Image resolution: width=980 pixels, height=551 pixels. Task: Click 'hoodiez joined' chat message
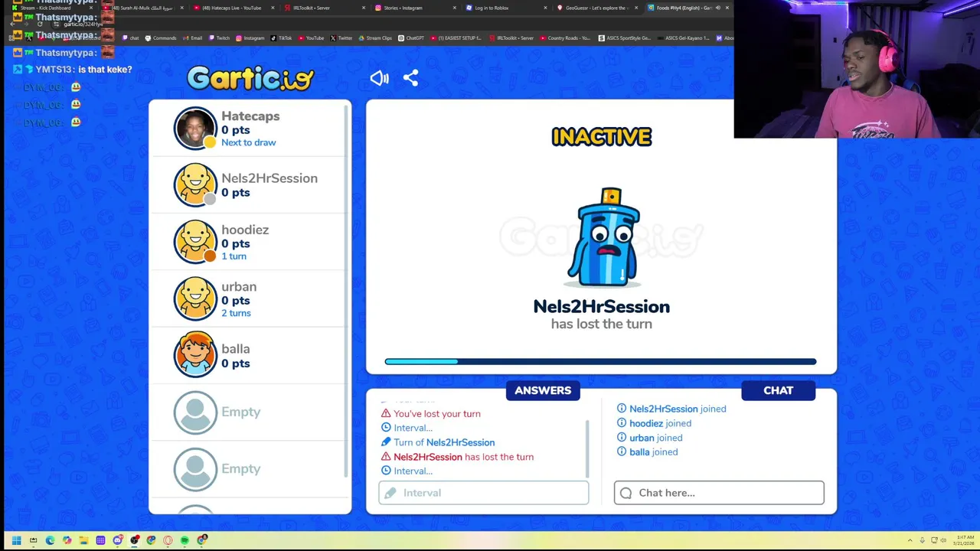654,423
